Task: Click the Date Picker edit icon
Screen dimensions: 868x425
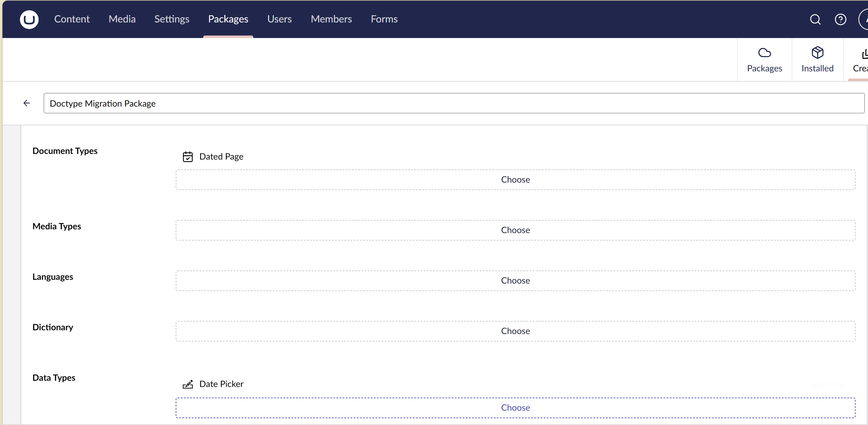Action: tap(188, 384)
